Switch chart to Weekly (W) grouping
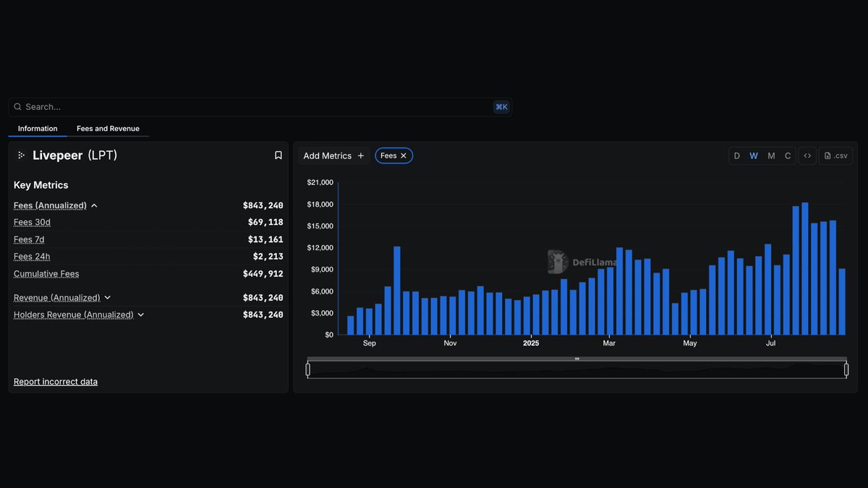Image resolution: width=868 pixels, height=488 pixels. (x=754, y=155)
